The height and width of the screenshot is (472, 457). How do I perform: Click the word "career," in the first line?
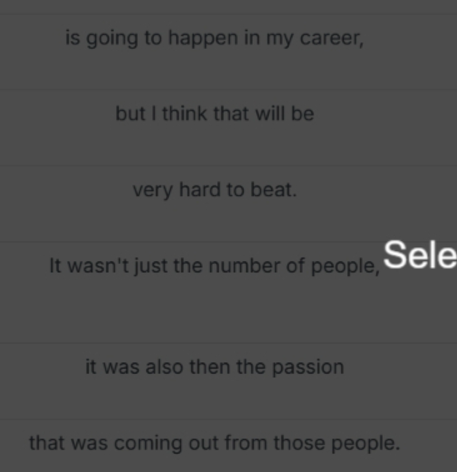332,38
